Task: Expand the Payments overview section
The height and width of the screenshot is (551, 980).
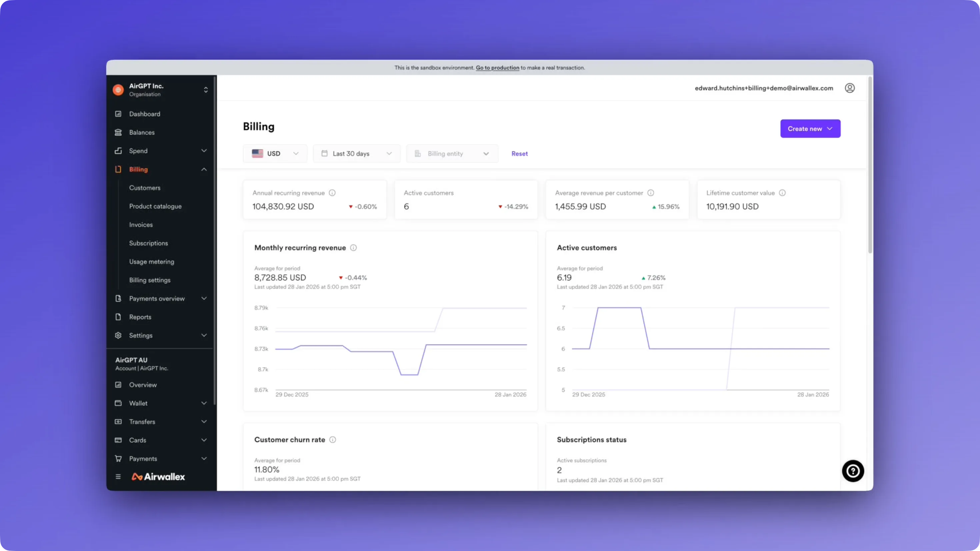Action: click(204, 298)
